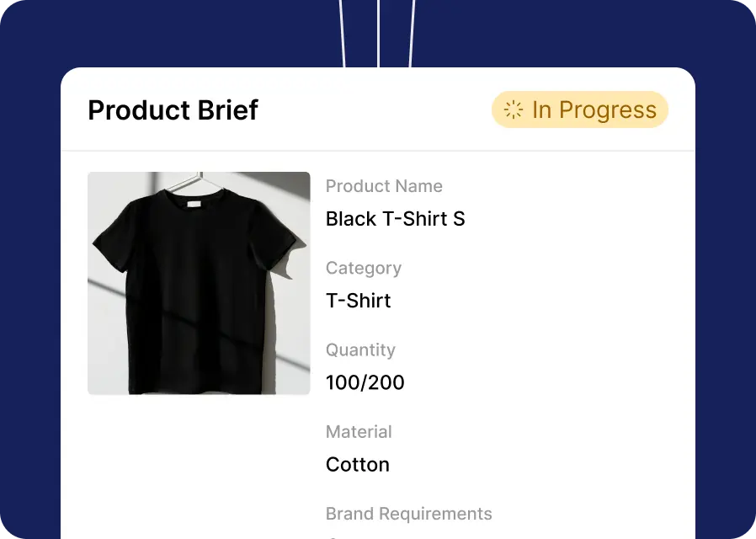Viewport: 756px width, 539px height.
Task: Click the connector lines above the card
Action: tap(377, 33)
